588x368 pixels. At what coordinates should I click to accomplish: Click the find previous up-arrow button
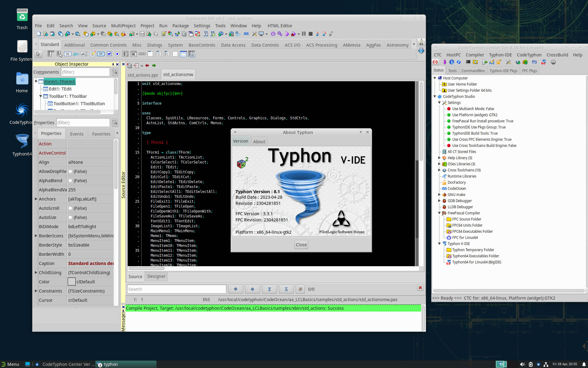tap(252, 289)
